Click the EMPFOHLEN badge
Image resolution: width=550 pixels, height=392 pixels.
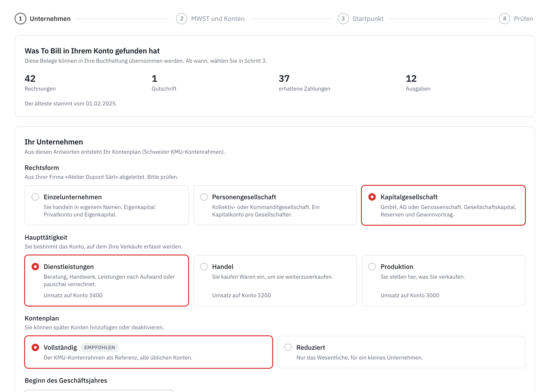pos(99,348)
